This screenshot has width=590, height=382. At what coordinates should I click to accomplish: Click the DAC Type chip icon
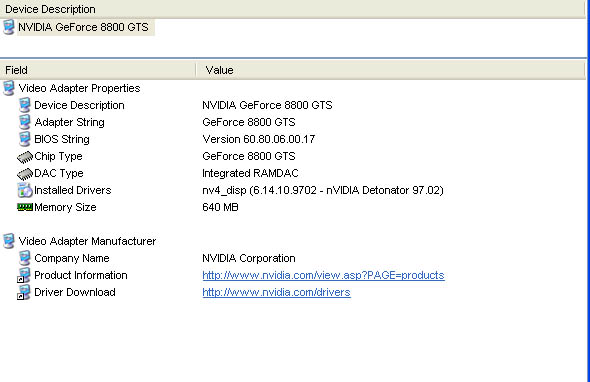coord(25,173)
